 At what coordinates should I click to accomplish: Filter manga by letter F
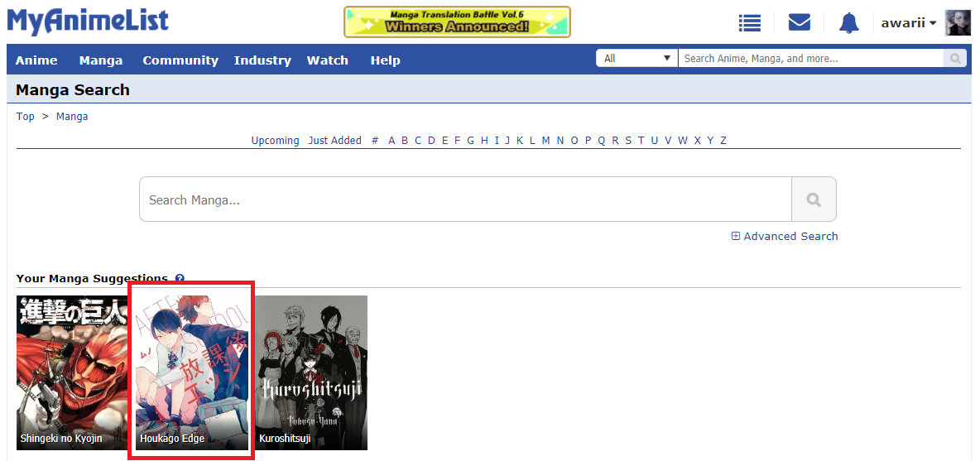pyautogui.click(x=458, y=141)
